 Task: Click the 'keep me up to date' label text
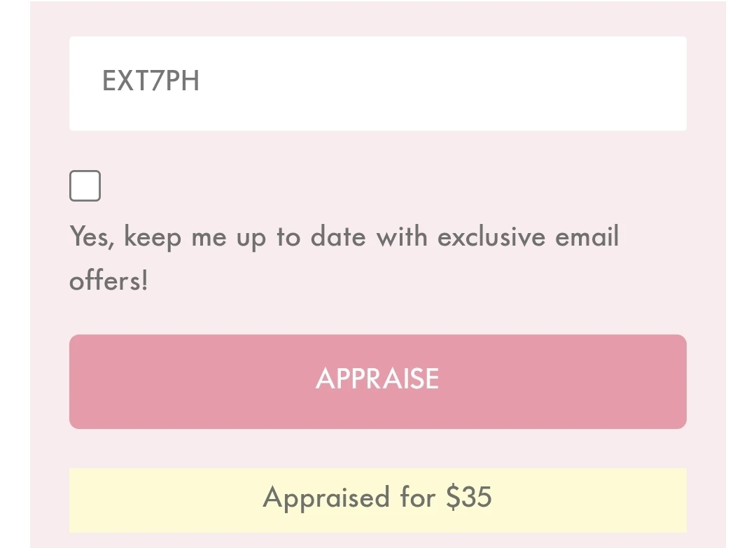[245, 237]
